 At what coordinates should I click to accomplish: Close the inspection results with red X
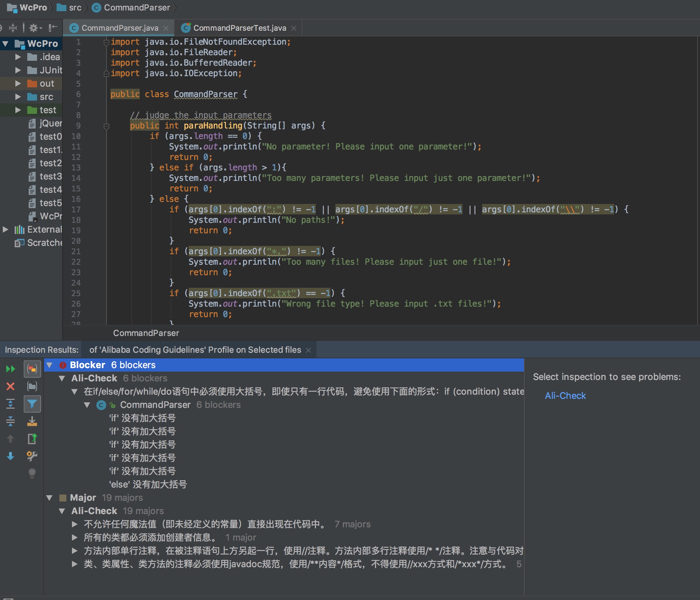(x=11, y=386)
